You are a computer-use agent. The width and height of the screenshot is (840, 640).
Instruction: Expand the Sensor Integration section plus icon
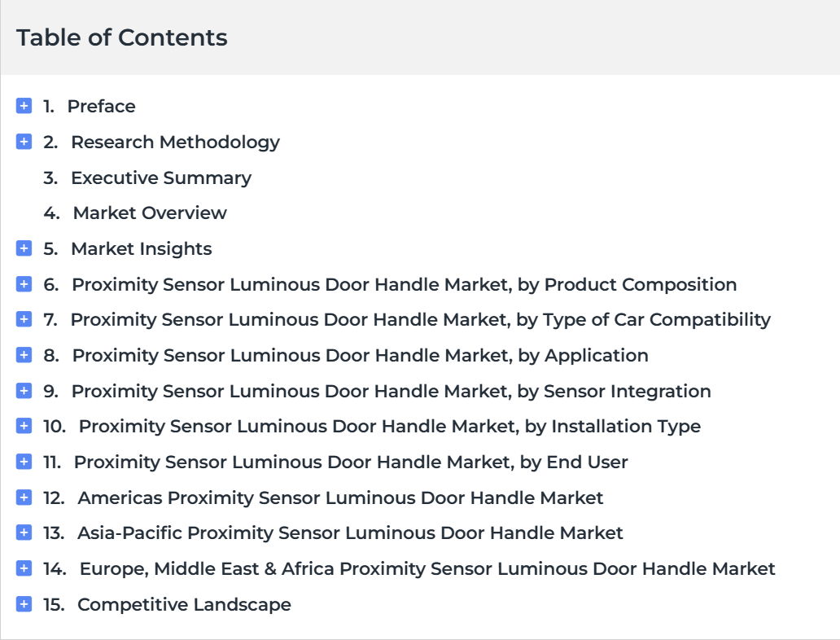click(24, 391)
